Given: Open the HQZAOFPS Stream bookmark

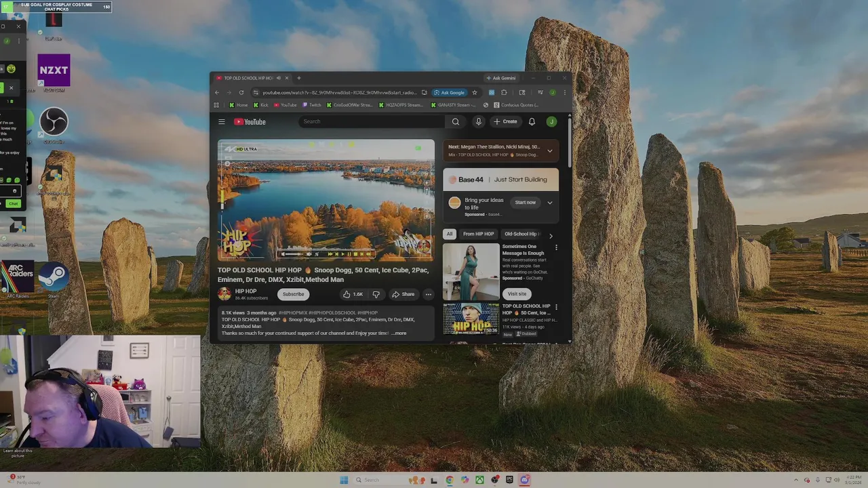Looking at the screenshot, I should coord(401,105).
